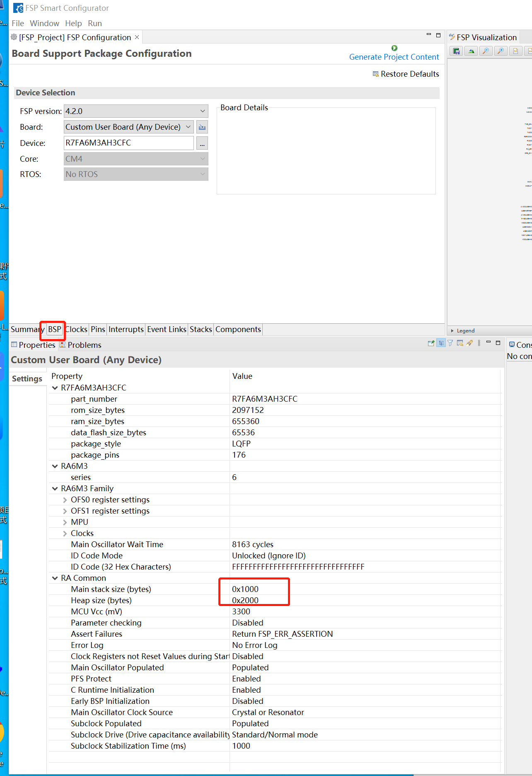Click the green mountain icon in FSP Visualization
The image size is (532, 776).
[471, 51]
